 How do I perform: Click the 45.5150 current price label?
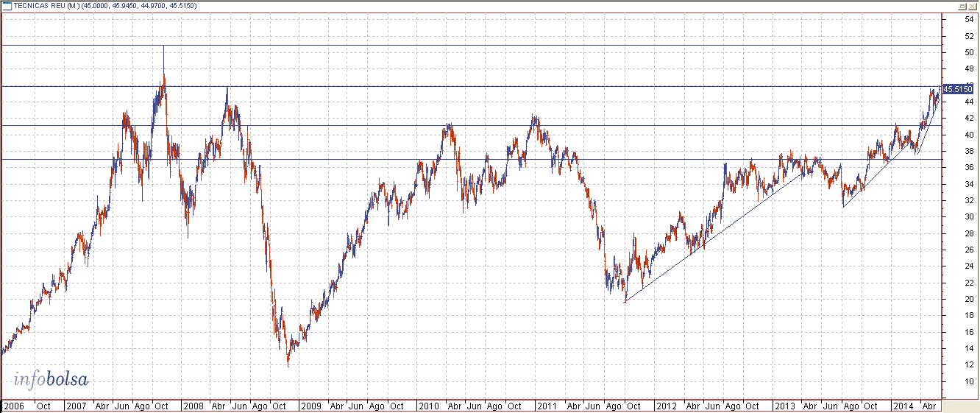point(958,88)
